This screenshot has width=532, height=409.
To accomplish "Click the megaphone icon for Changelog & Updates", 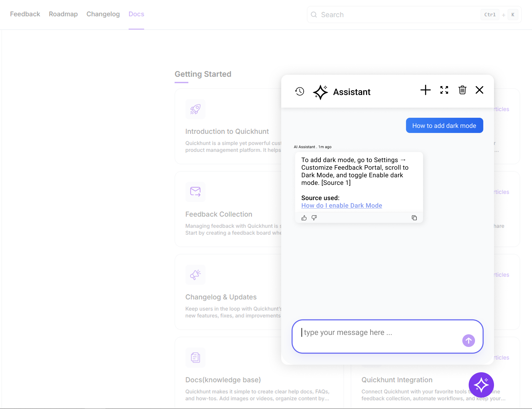I will (195, 275).
